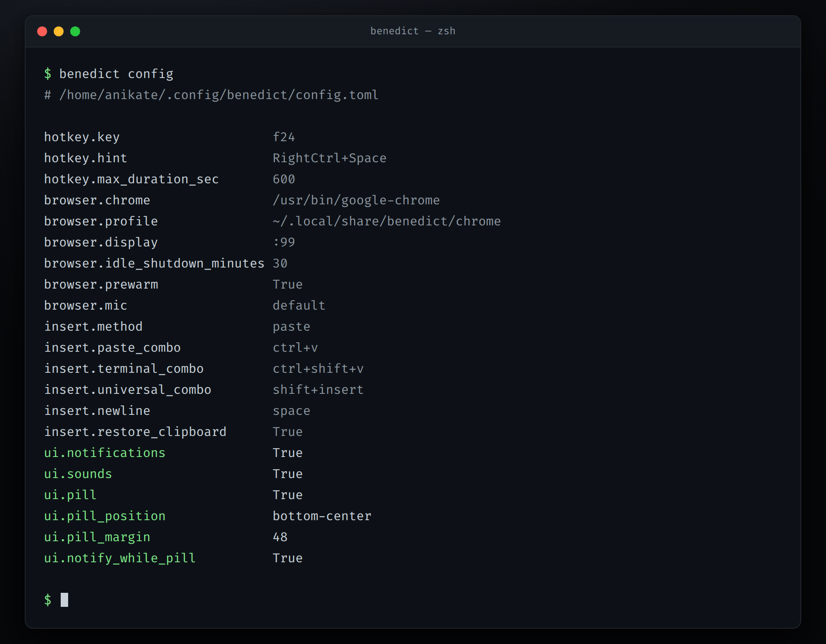Select the 'paste' method value

(x=292, y=327)
